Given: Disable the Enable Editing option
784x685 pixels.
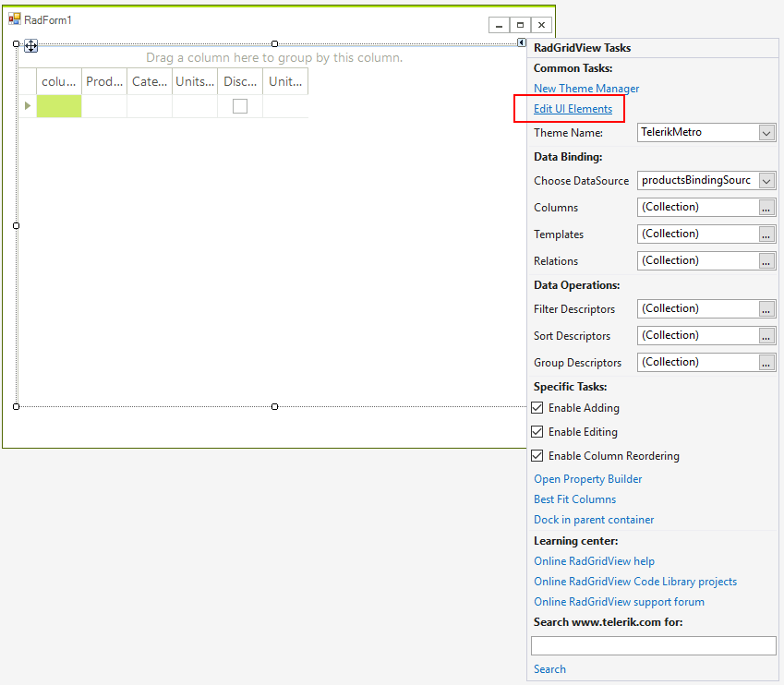Looking at the screenshot, I should [x=537, y=432].
